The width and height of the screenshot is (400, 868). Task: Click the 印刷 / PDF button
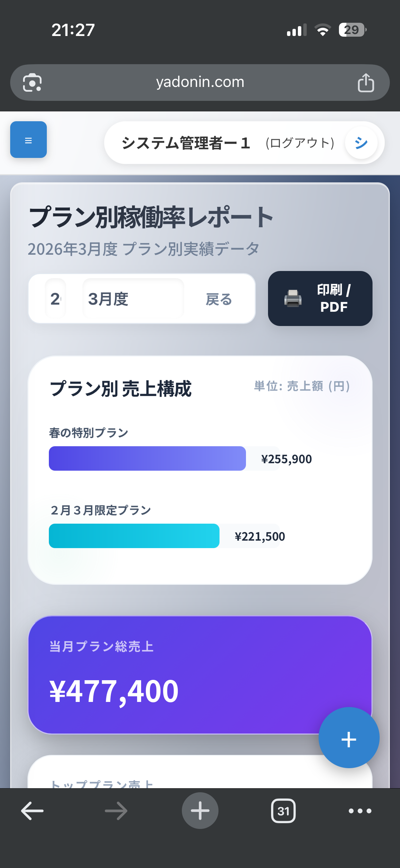coord(320,299)
